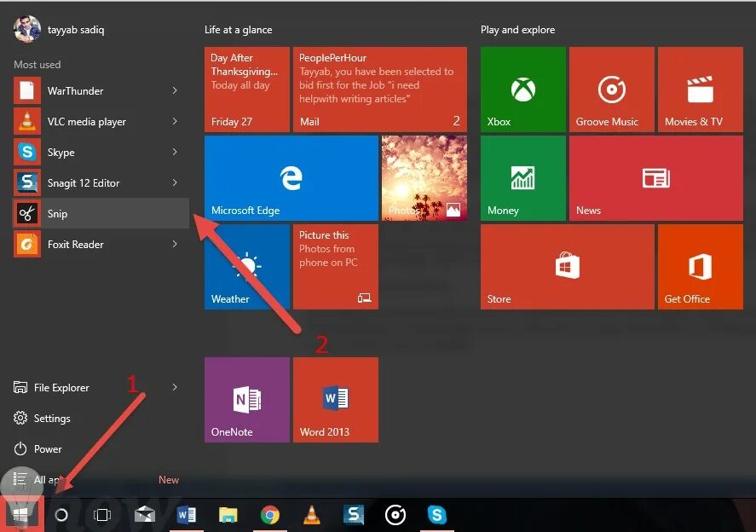756x532 pixels.
Task: Open Skype from the Most used list
Action: [x=101, y=153]
